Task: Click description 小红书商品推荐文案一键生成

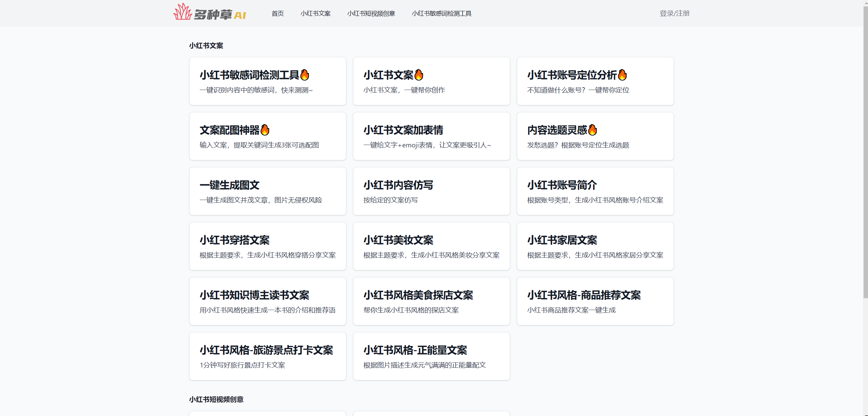Action: point(571,310)
